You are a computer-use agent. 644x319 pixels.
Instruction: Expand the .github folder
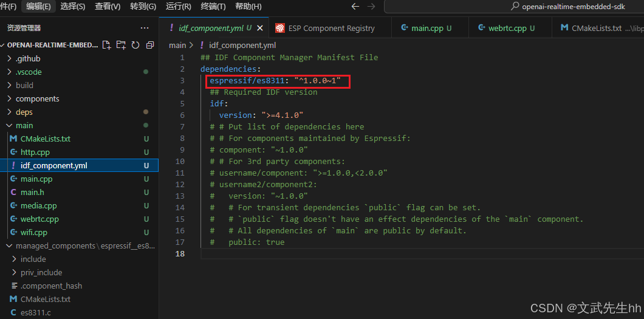(x=10, y=59)
